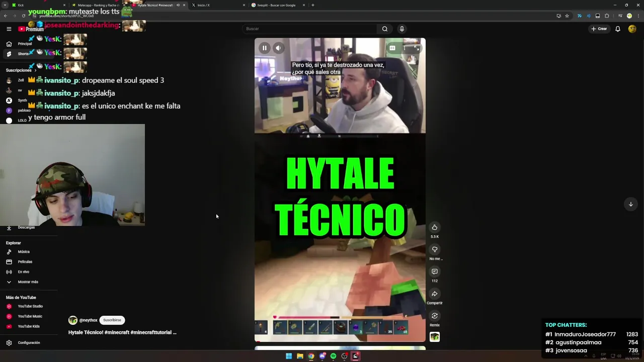Expand Mostrar más in Explorar
Image resolution: width=644 pixels, height=362 pixels.
pyautogui.click(x=28, y=282)
